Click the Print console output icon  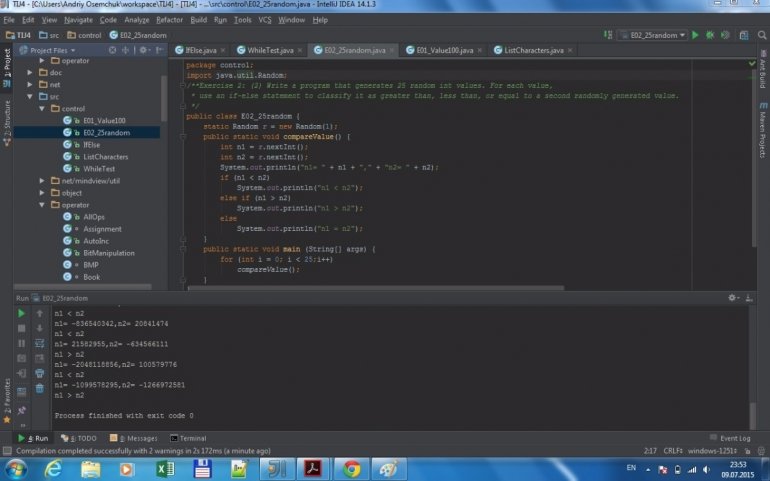(x=40, y=373)
